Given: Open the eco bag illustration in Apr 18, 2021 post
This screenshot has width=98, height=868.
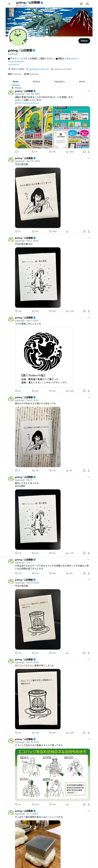Looking at the screenshot, I should 52,774.
